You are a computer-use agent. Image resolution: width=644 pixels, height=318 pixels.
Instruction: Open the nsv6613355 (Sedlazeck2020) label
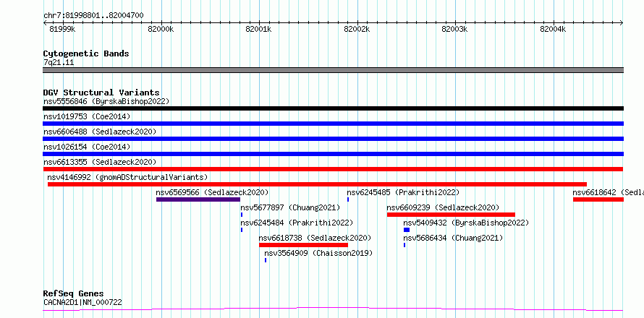pyautogui.click(x=100, y=162)
